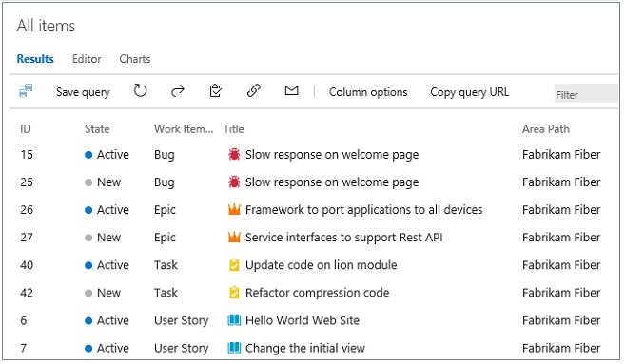Viewport: 625px width, 364px height.
Task: Click bug icon for item 25
Action: [234, 182]
